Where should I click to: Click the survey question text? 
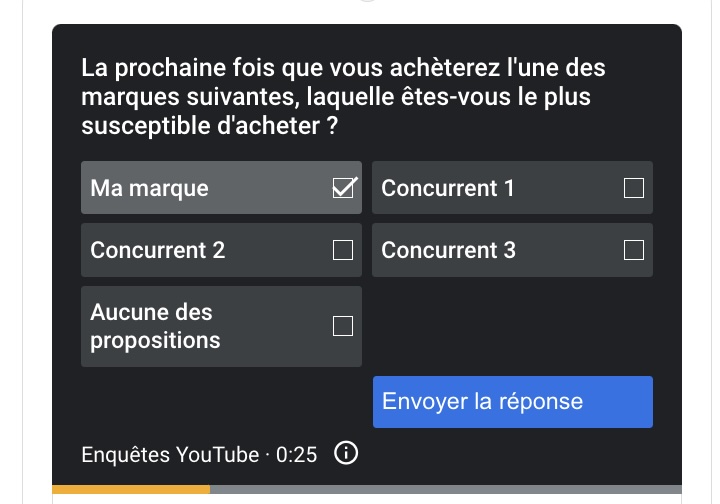343,98
